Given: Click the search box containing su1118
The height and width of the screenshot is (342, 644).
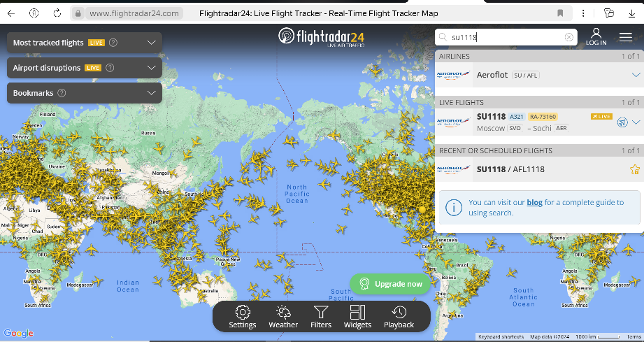Looking at the screenshot, I should [506, 37].
